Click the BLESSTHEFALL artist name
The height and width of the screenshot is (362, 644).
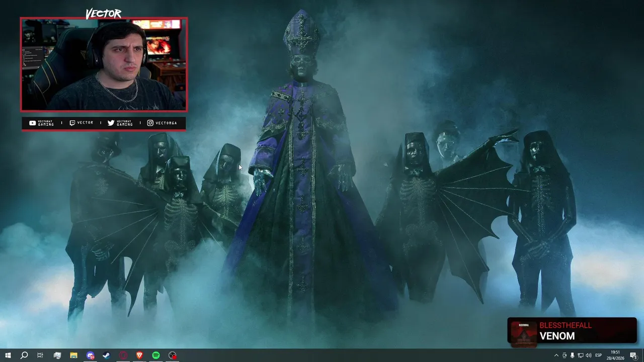coord(566,325)
